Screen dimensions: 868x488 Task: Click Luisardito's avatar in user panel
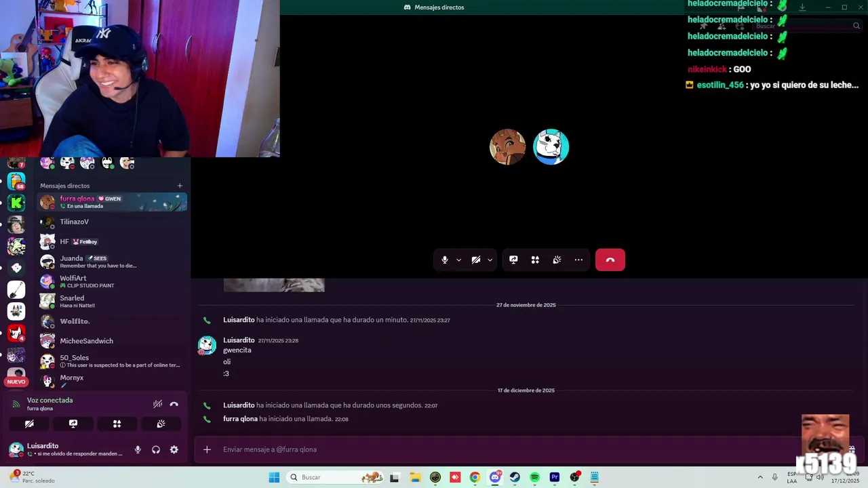click(16, 449)
